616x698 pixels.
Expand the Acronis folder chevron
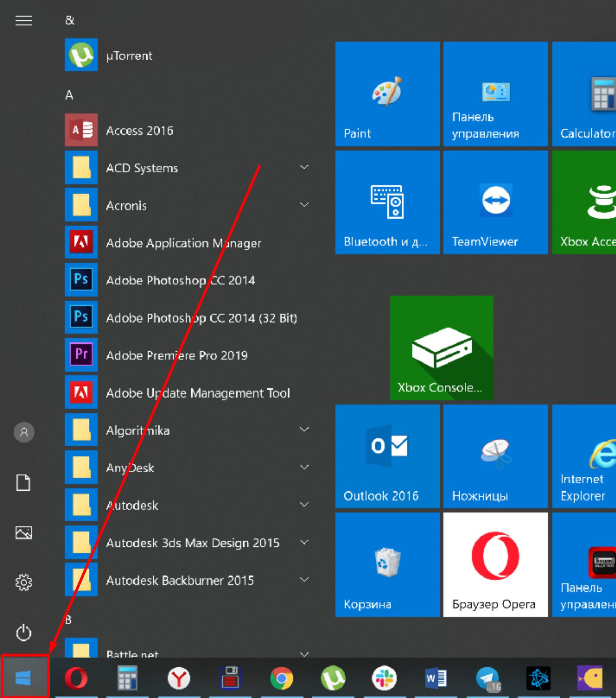(x=304, y=205)
